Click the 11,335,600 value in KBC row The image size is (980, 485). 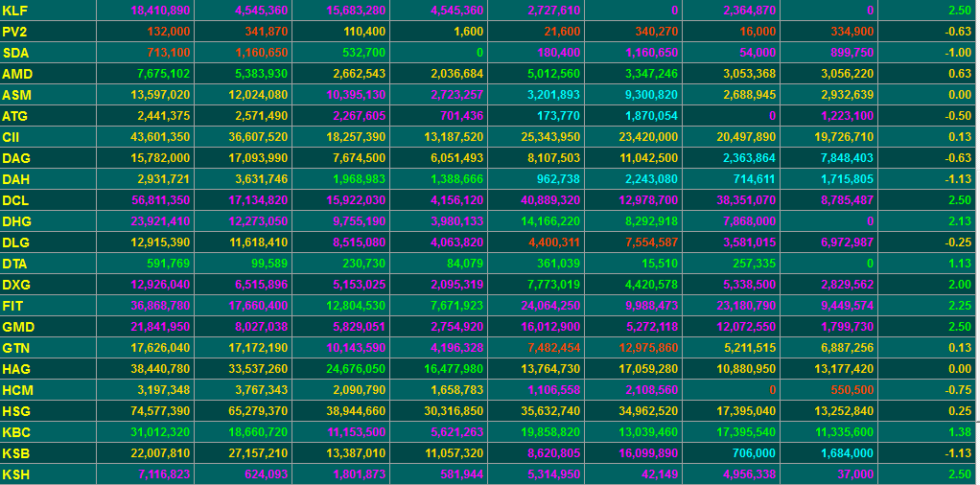pos(845,433)
